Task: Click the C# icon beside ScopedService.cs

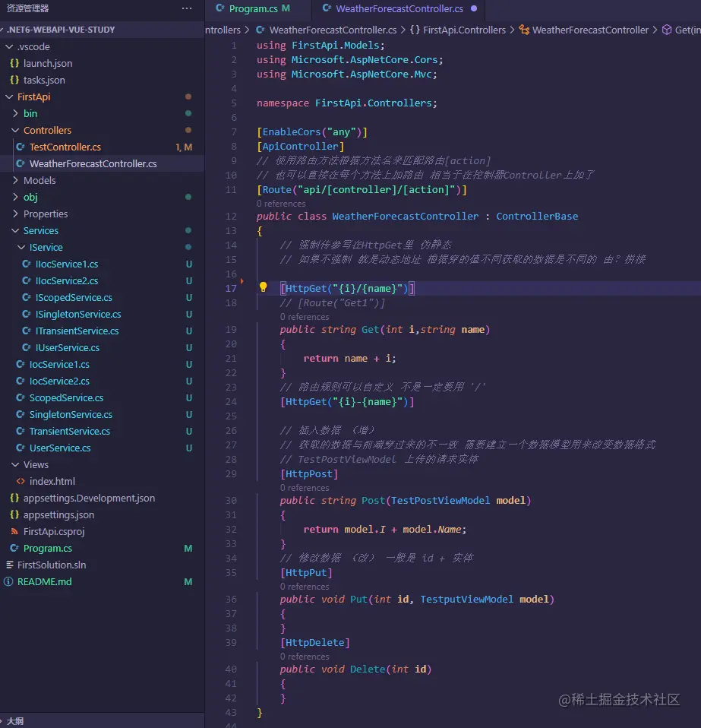Action: tap(21, 397)
